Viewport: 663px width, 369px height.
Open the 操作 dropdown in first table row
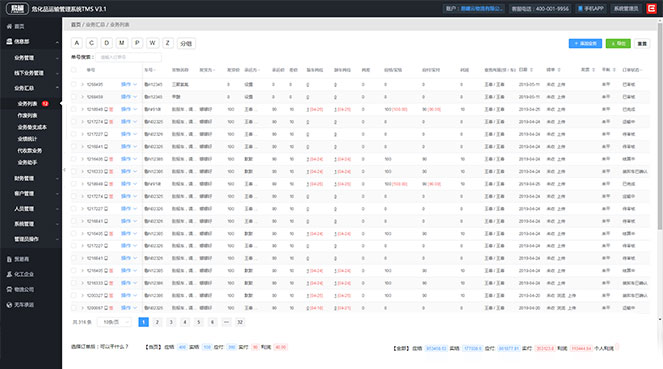coord(129,85)
